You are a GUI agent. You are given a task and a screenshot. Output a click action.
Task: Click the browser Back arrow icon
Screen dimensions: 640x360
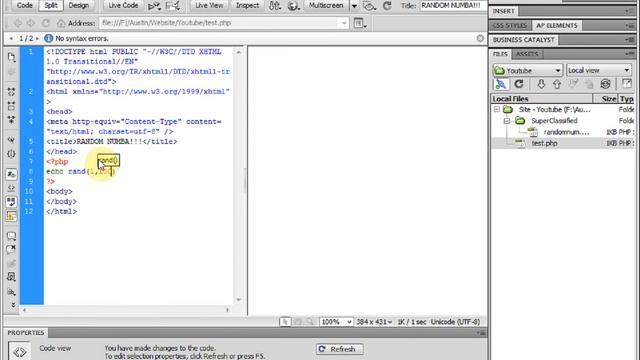18,23
